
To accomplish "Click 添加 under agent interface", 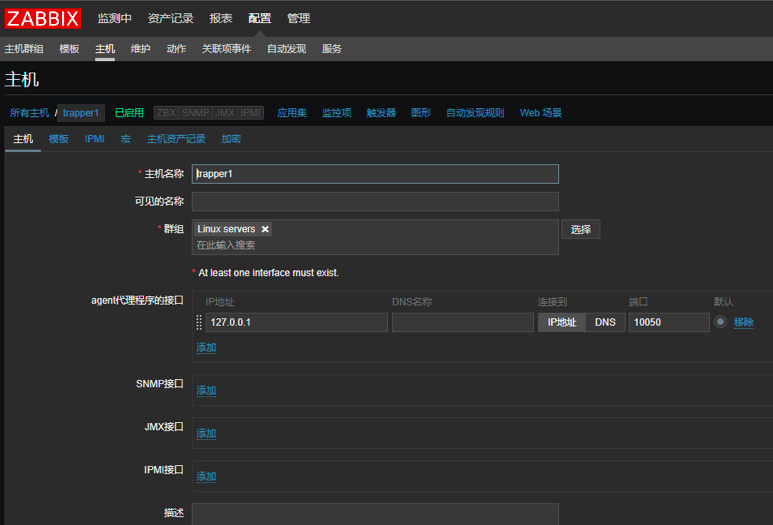I will click(x=206, y=348).
